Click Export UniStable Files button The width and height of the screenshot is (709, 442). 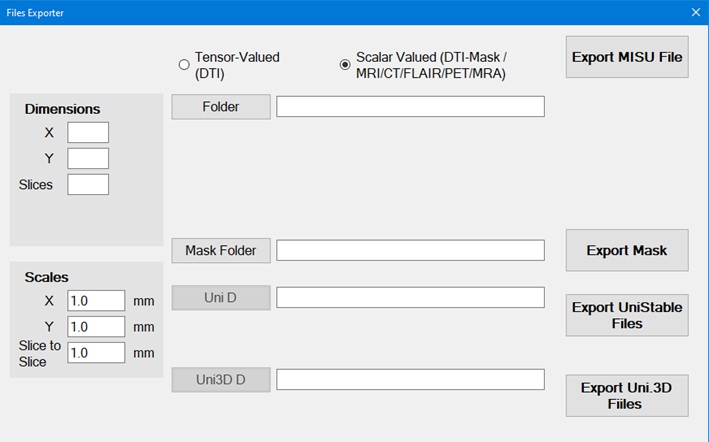point(627,315)
